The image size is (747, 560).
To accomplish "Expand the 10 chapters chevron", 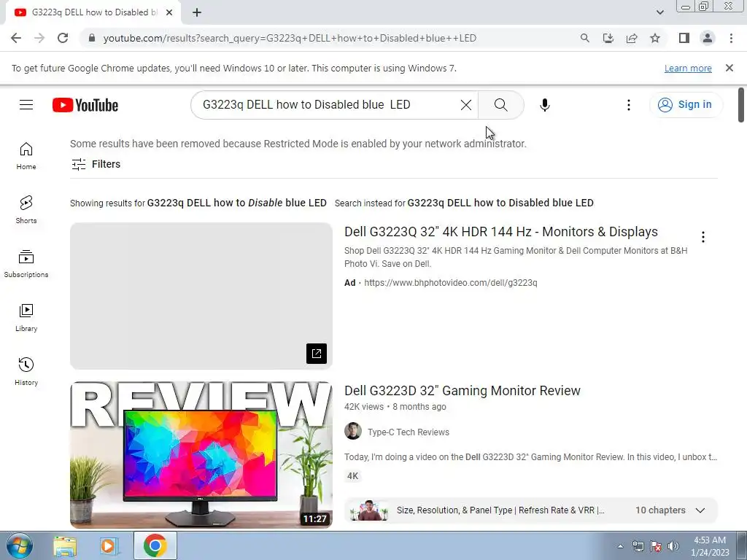I will point(700,510).
